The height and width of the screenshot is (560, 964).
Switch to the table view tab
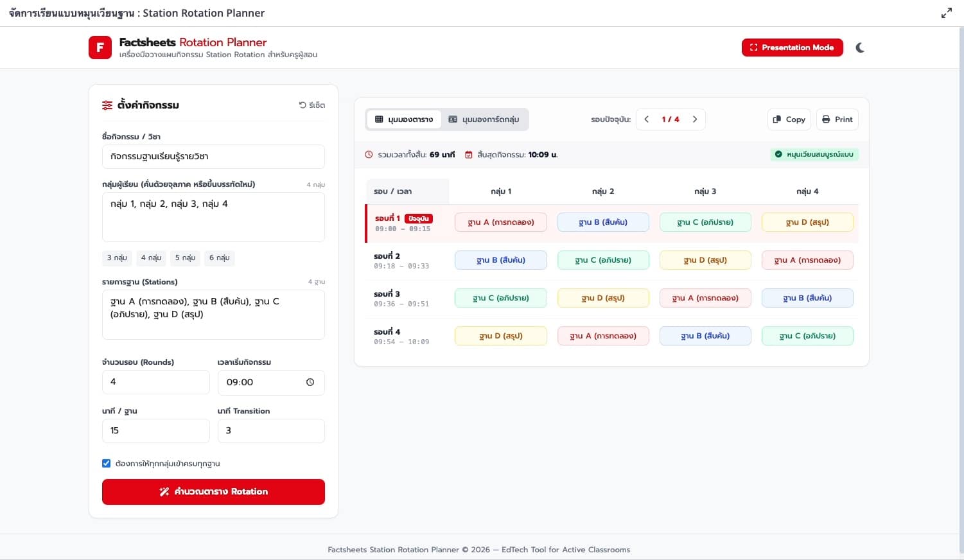click(404, 119)
